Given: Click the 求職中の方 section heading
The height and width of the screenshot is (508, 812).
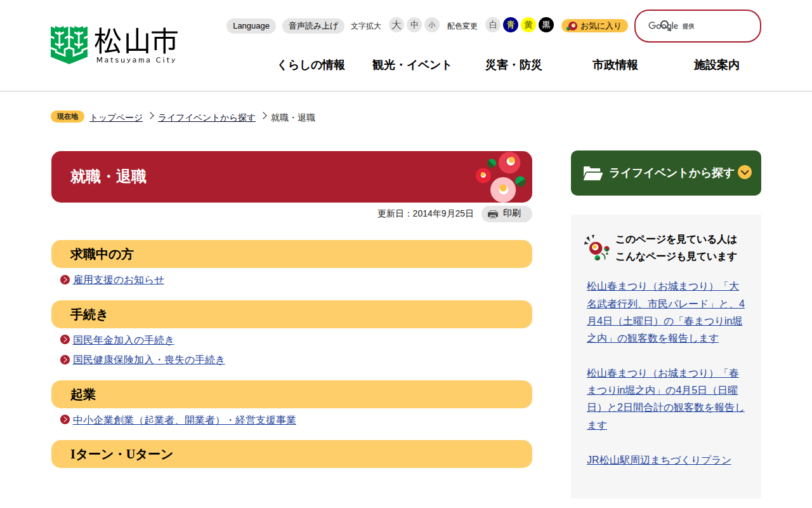Looking at the screenshot, I should 292,254.
